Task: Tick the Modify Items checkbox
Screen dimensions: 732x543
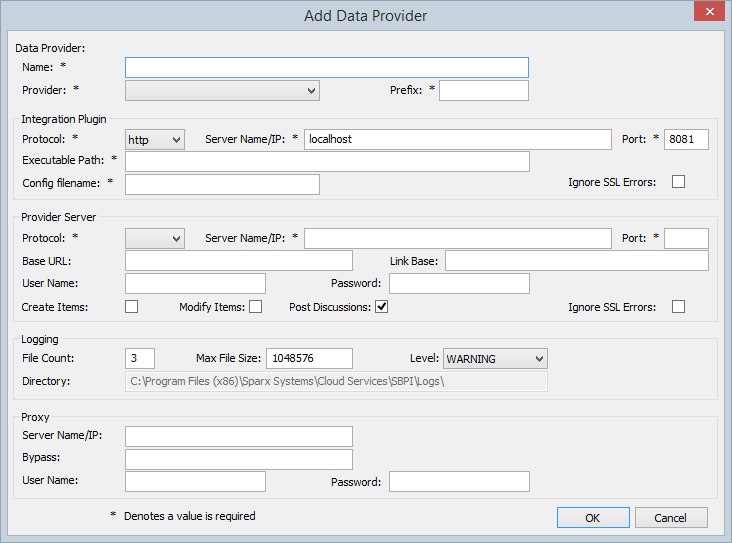Action: tap(255, 307)
